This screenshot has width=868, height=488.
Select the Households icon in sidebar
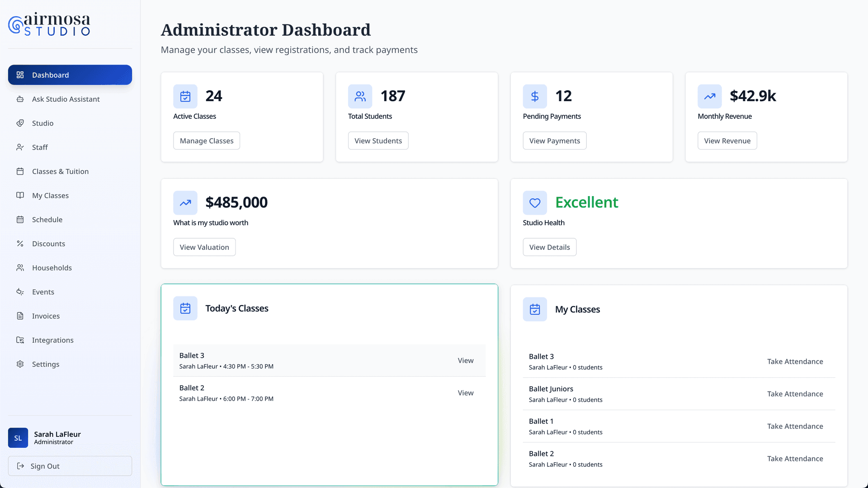(20, 267)
